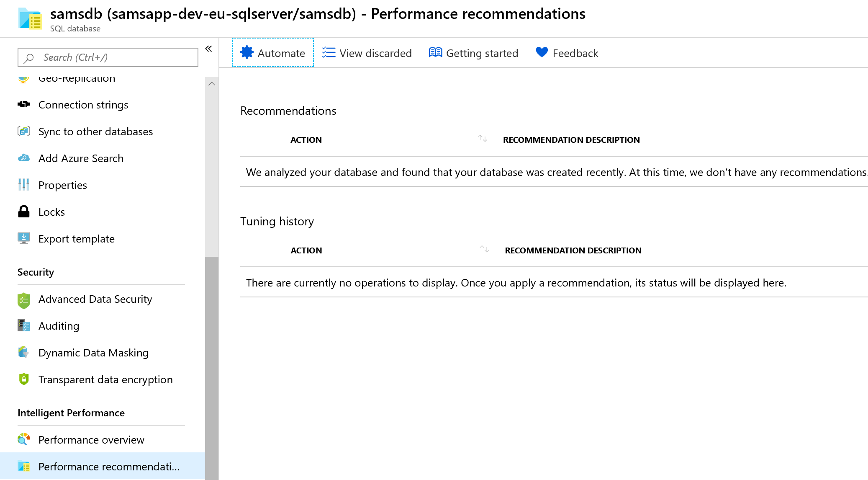Open Sync to other databases
The height and width of the screenshot is (480, 868).
(95, 132)
